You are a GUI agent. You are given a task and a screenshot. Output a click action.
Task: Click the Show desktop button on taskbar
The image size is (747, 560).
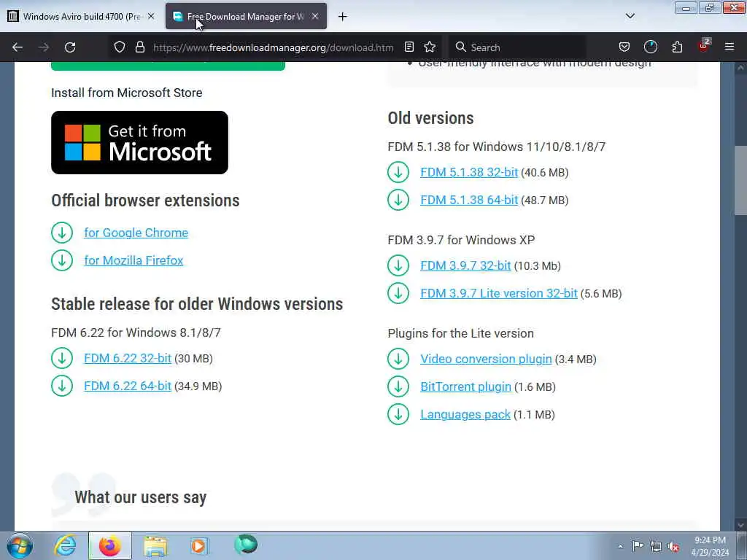click(x=741, y=545)
